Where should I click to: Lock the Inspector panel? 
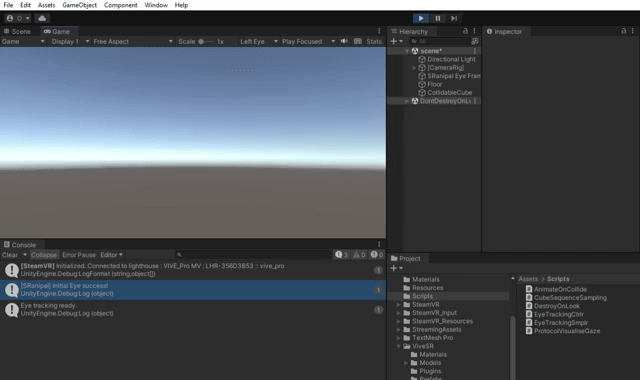623,31
